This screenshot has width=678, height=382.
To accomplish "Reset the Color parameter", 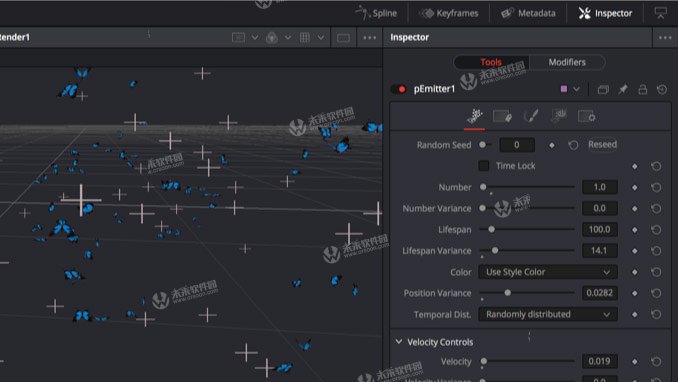I will (x=656, y=272).
